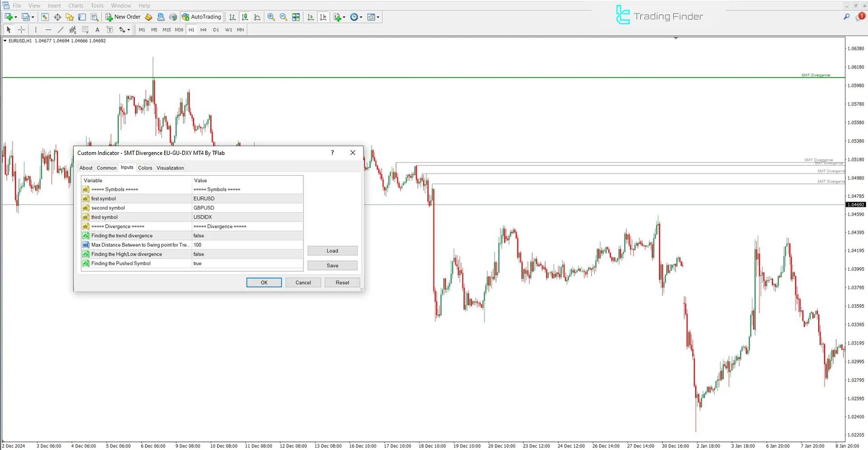Open the MetaEditor icon
Image resolution: width=868 pixels, height=450 pixels.
[148, 17]
